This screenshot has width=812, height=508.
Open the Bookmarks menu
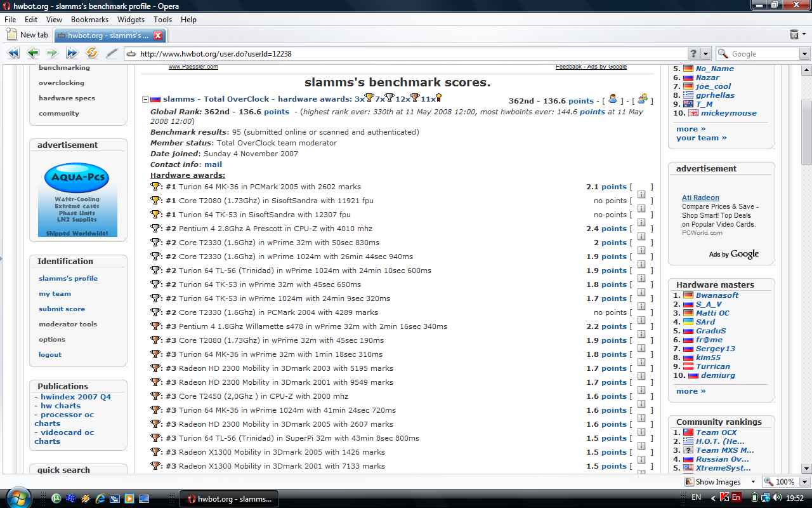[x=89, y=20]
